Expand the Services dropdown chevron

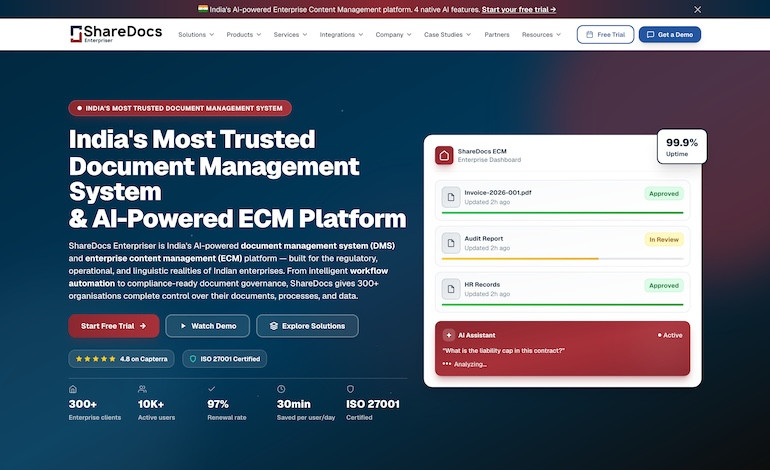tap(305, 34)
